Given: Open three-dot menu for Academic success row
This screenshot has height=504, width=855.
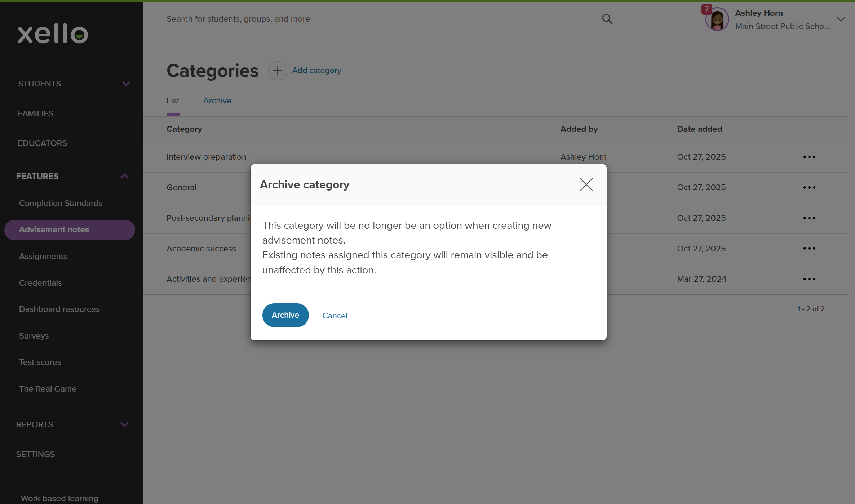Looking at the screenshot, I should coord(809,249).
